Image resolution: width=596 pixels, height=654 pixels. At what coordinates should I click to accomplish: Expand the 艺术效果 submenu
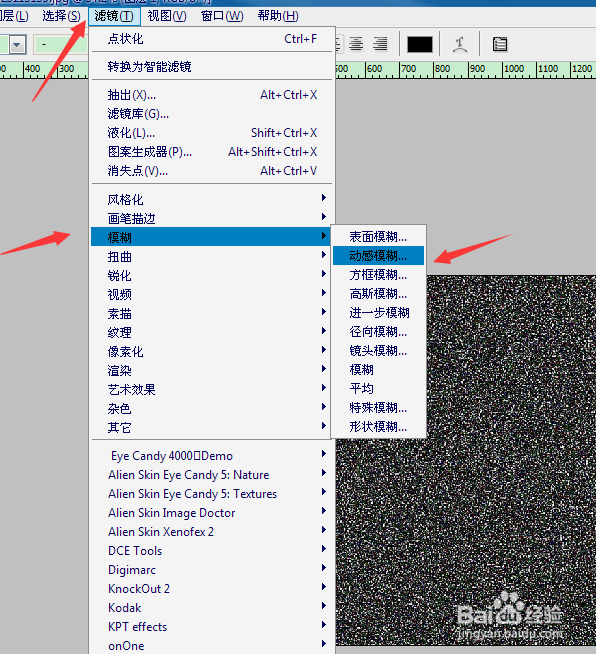tap(212, 389)
